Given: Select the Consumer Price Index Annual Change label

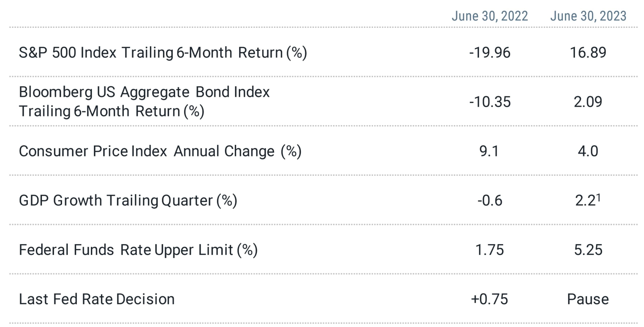Looking at the screenshot, I should 160,151.
